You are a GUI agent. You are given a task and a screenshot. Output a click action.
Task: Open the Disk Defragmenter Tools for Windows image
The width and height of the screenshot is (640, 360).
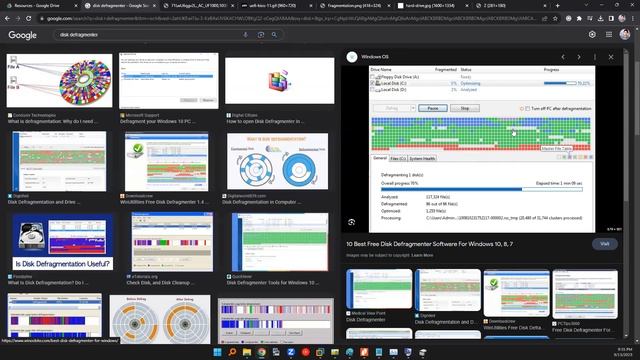(x=280, y=242)
